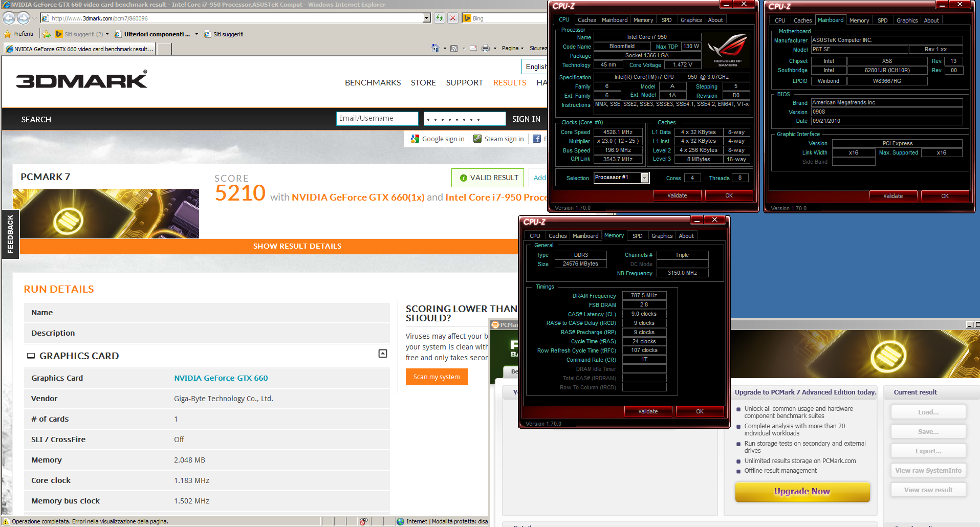Switch to SPD tab in CPU-Z Memory window
Viewport: 980px width, 527px height.
637,236
